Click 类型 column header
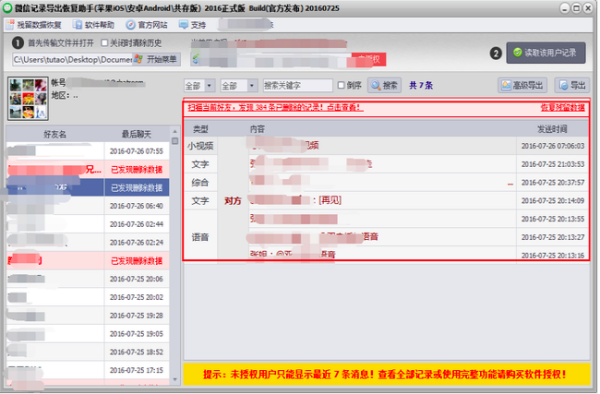This screenshot has width=600, height=394. pos(201,129)
